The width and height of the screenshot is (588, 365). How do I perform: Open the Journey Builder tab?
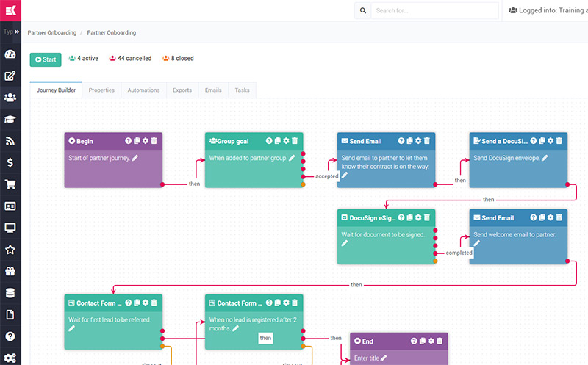[x=56, y=90]
